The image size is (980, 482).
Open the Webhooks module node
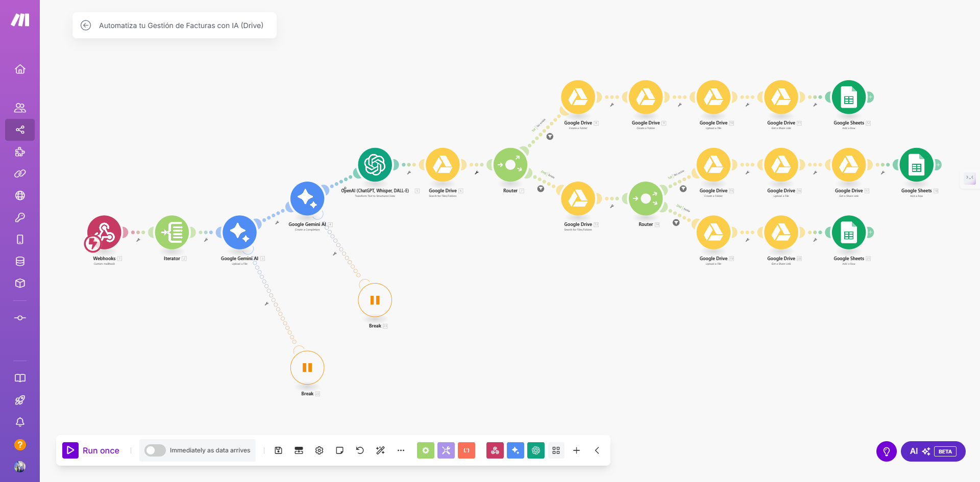click(x=104, y=233)
